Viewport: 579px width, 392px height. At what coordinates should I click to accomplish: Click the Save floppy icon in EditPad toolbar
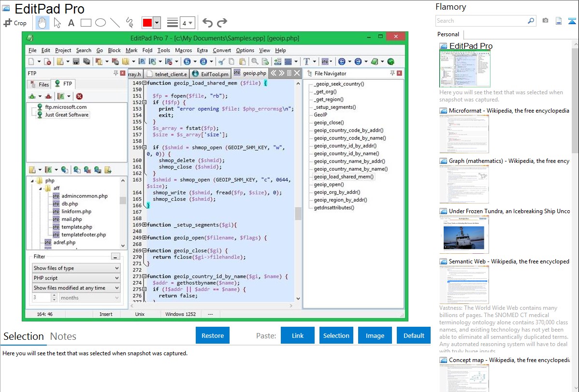[x=76, y=62]
